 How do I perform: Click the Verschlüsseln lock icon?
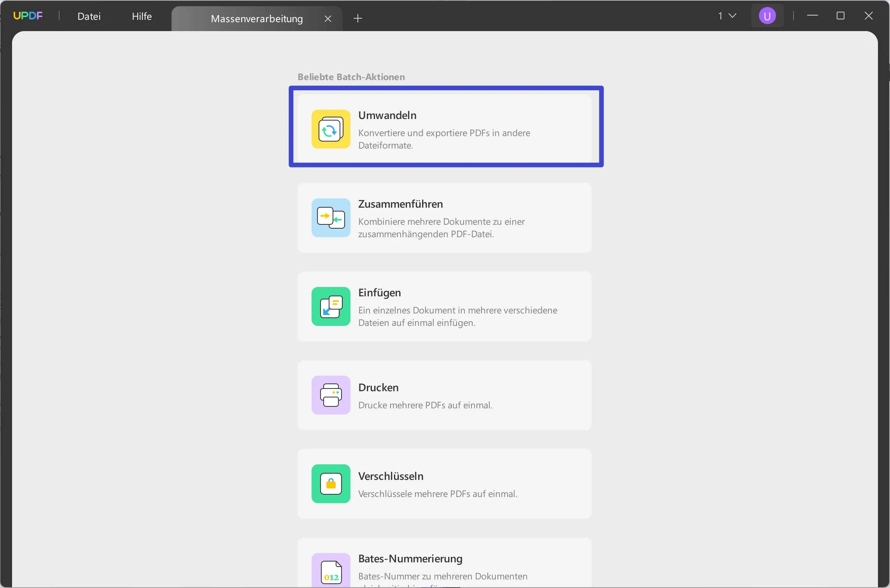tap(331, 484)
